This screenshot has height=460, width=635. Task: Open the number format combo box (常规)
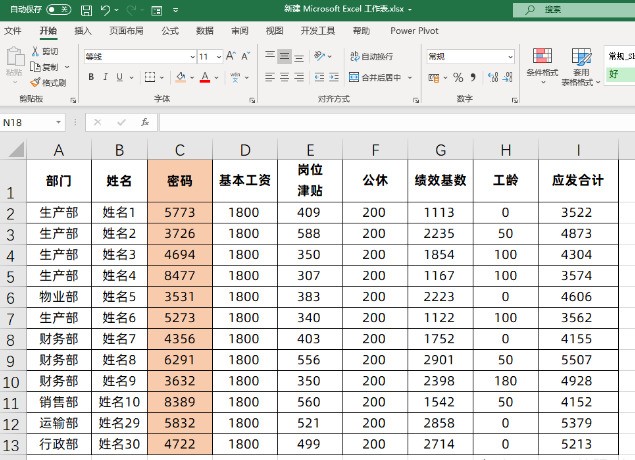pyautogui.click(x=471, y=57)
